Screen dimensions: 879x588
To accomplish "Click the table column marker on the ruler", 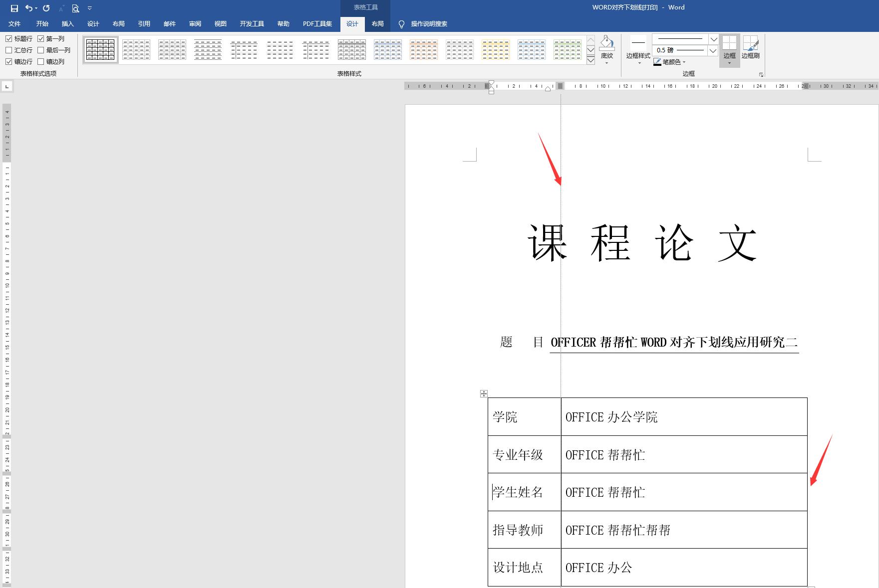I will 561,86.
